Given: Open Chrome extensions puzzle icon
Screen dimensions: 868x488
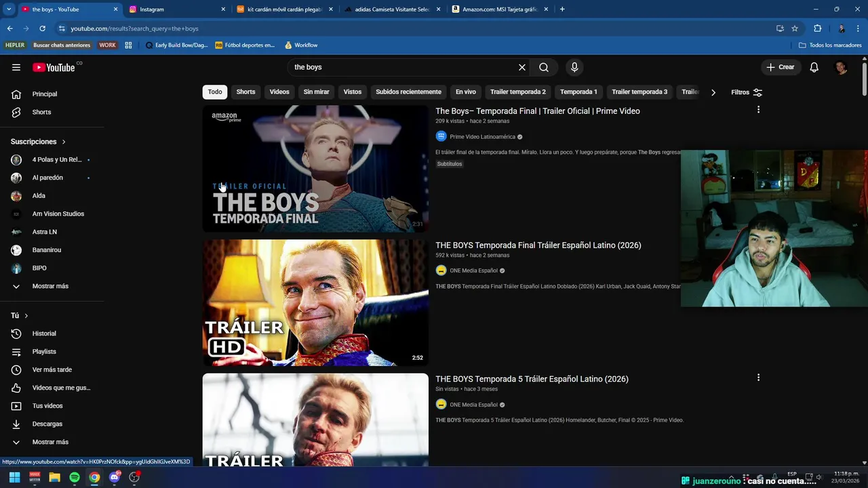Looking at the screenshot, I should point(818,28).
